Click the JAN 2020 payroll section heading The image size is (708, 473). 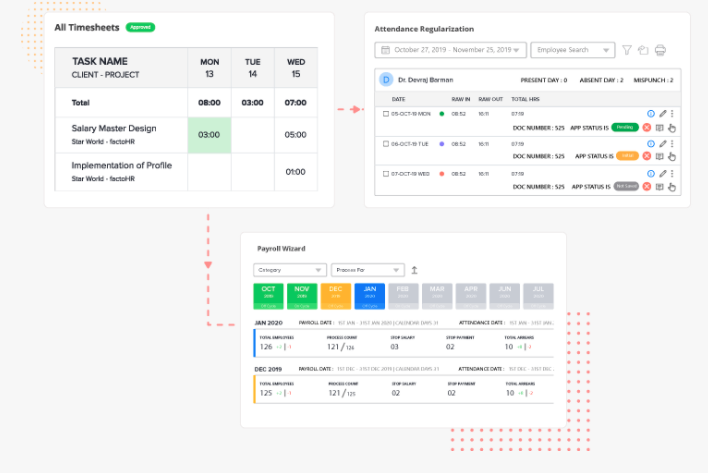268,323
